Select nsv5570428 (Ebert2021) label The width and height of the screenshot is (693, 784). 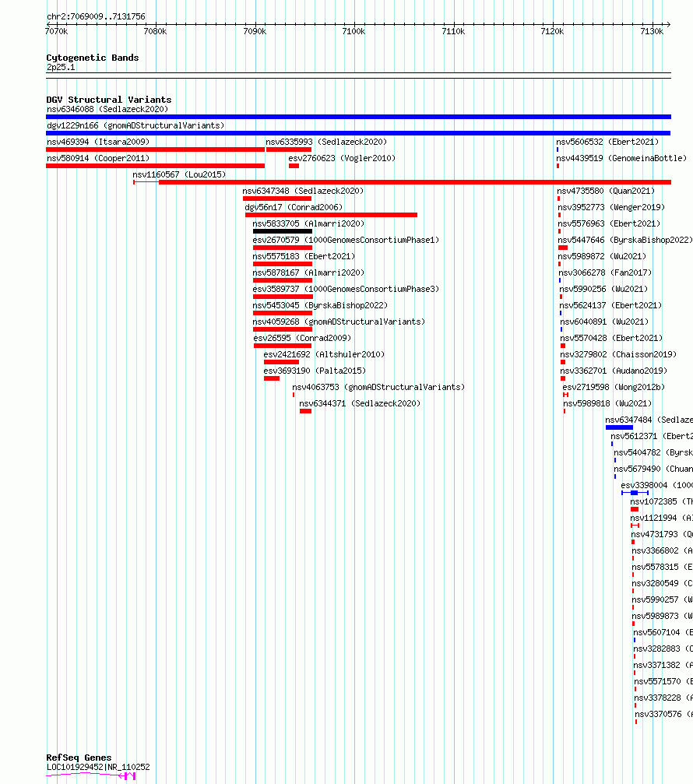tap(611, 338)
